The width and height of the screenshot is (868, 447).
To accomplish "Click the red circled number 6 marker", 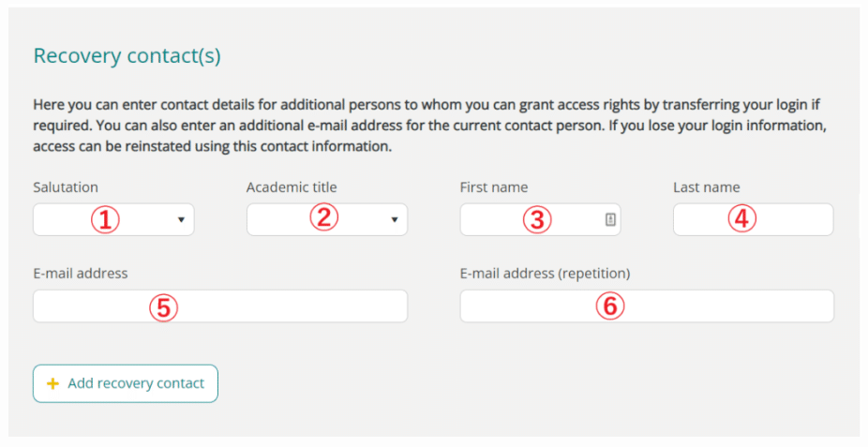I will coord(610,305).
